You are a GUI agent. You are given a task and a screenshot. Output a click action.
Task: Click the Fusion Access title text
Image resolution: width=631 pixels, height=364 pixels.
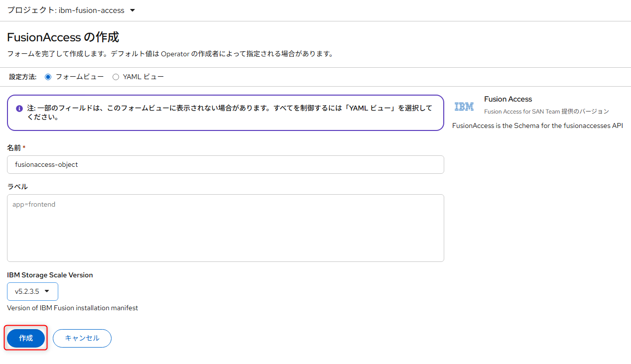coord(508,99)
